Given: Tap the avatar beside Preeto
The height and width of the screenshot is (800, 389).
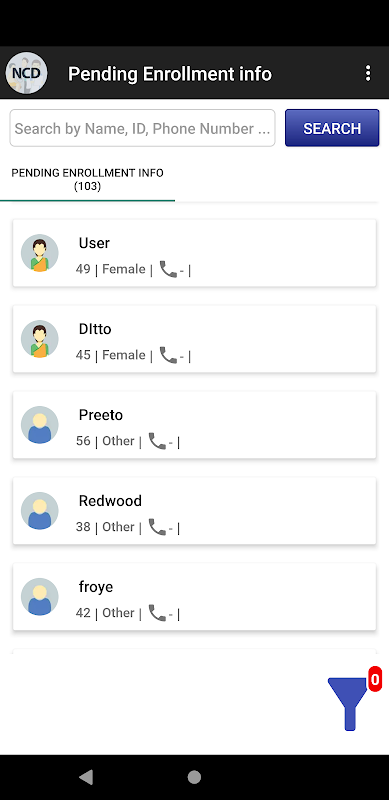Looking at the screenshot, I should (40, 425).
